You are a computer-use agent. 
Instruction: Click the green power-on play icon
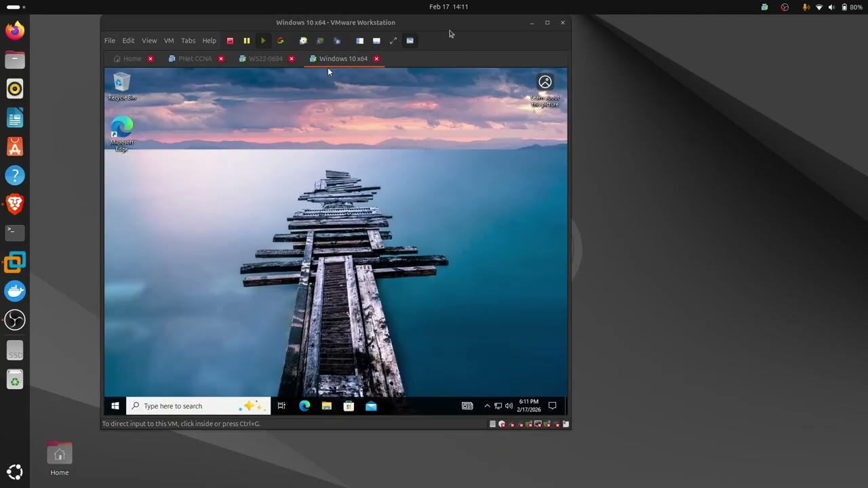(x=263, y=41)
